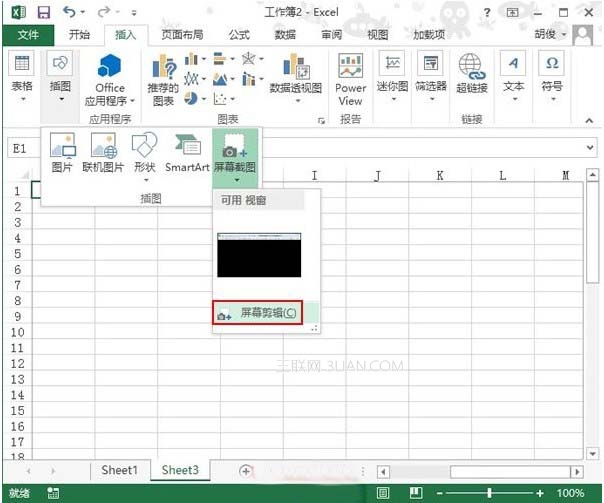Viewport: 604px width, 503px height.
Task: Insert a line chart icon
Action: [x=191, y=79]
